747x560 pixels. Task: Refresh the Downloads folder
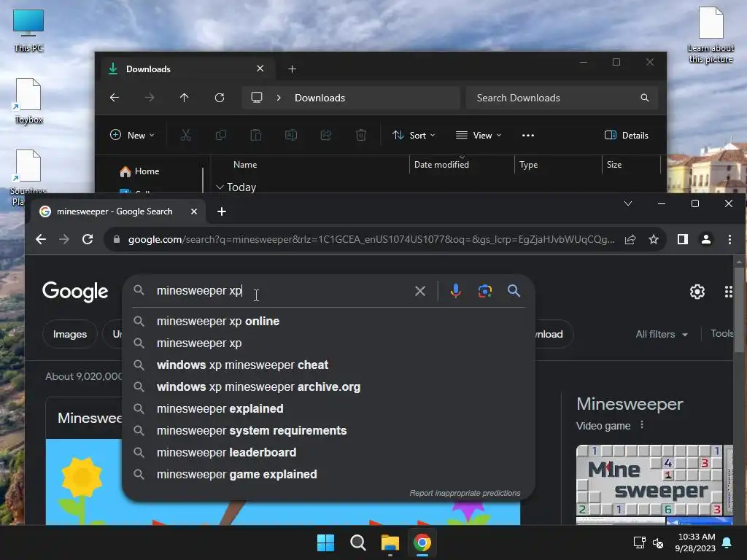pyautogui.click(x=219, y=98)
